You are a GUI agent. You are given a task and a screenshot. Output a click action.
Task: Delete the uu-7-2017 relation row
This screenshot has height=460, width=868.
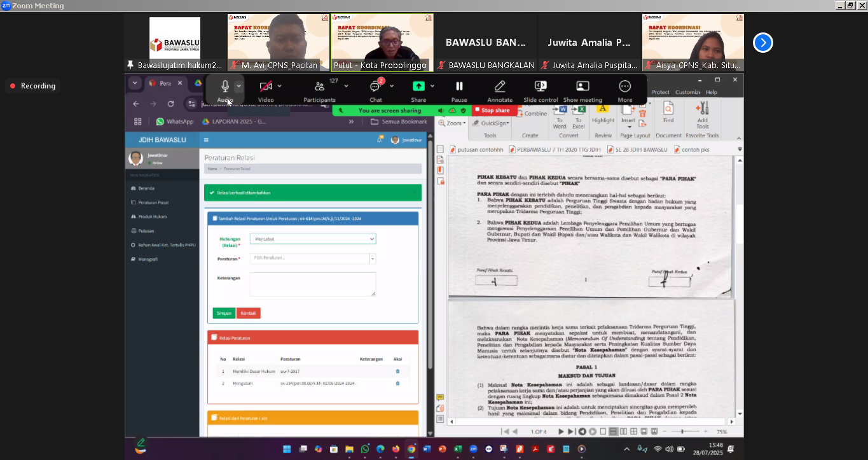397,371
